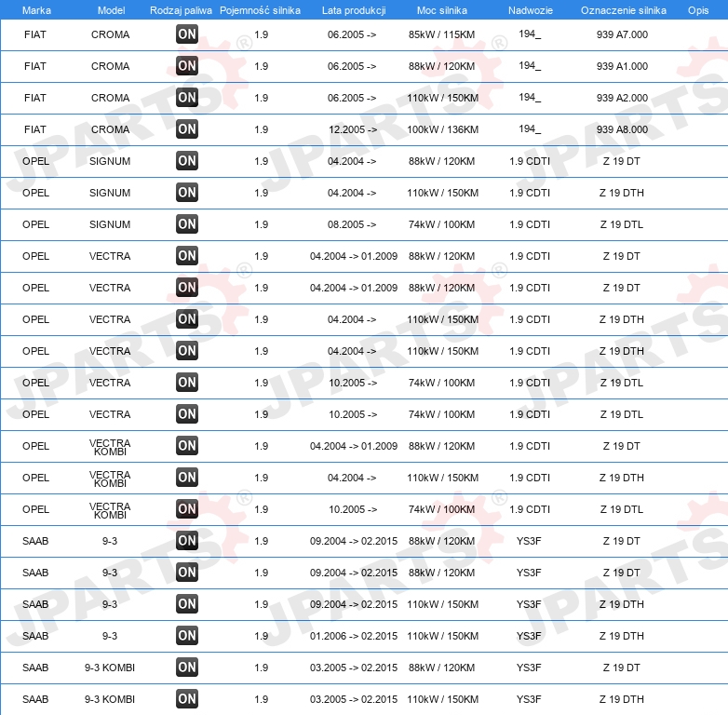Select the 08.2005 -> production date
This screenshot has height=715, width=728.
pos(352,224)
